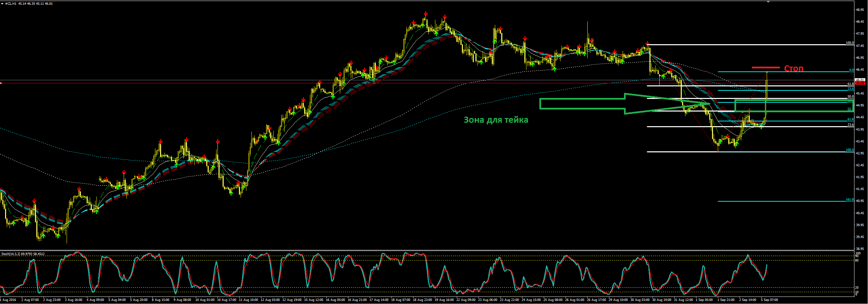This screenshot has width=868, height=304.
Task: Click the 45.45 price axis label
Action: (860, 94)
